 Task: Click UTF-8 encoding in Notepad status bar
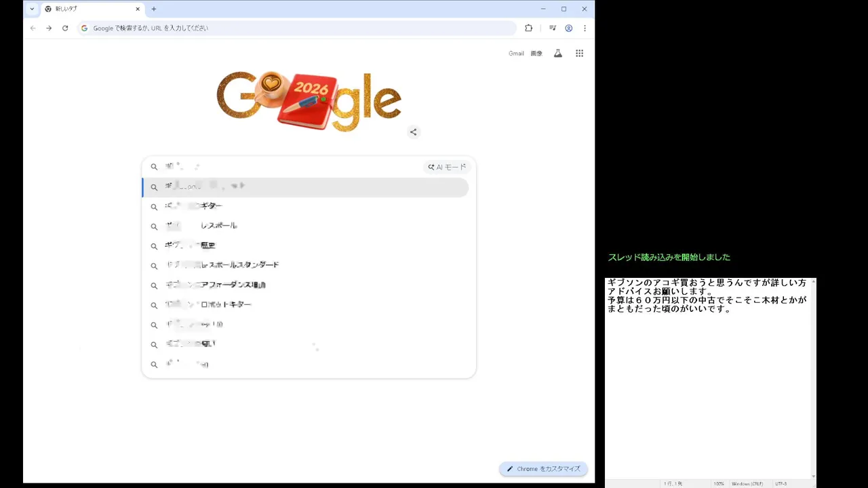781,484
